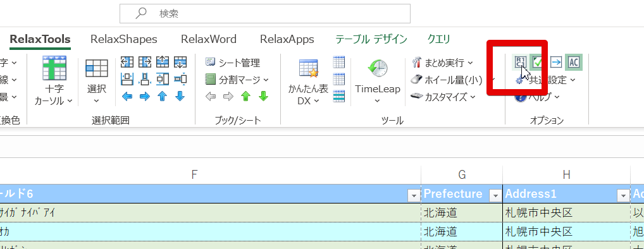
Task: Click the green up arrow sheet icon
Action: pos(245,97)
